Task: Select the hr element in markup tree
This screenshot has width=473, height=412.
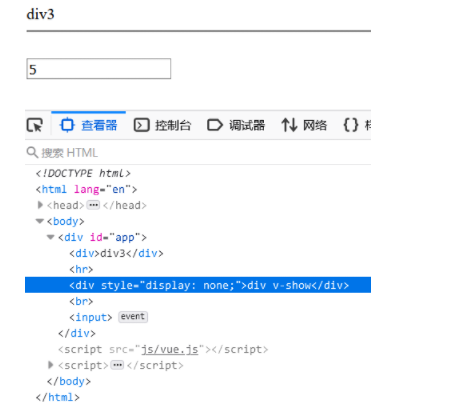Action: click(x=81, y=269)
